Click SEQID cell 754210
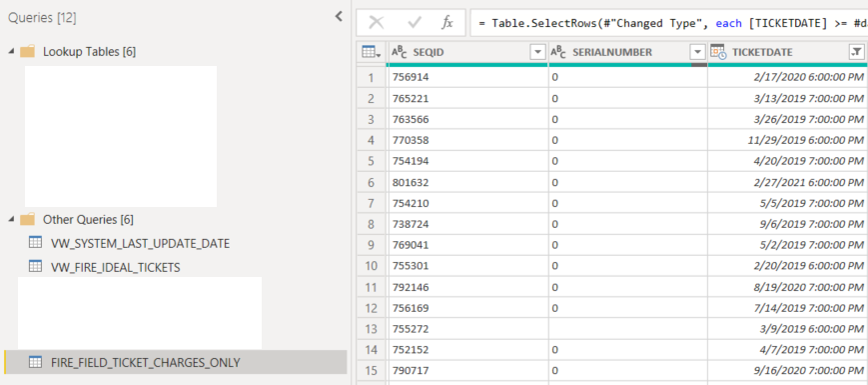This screenshot has height=385, width=868. point(468,203)
